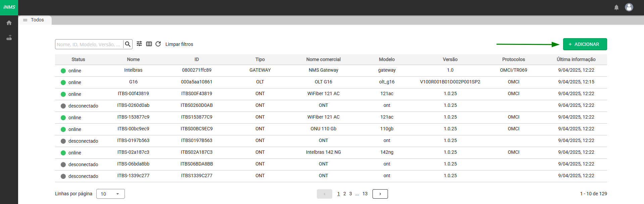Click device ITBS-1339c277
Image resolution: width=644 pixels, height=204 pixels.
(133, 176)
